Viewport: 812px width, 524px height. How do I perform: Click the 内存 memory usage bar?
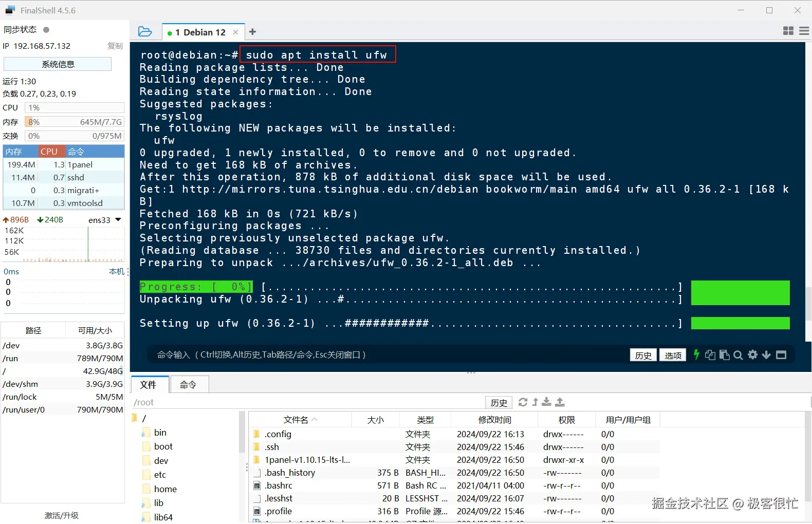coord(75,122)
